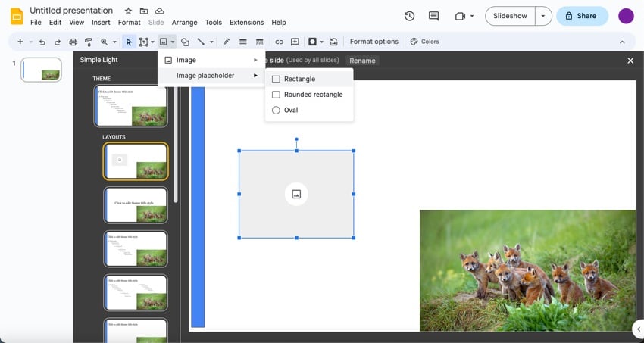Screen dimensions: 644x343
Task: Open version history clock icon
Action: 409,16
